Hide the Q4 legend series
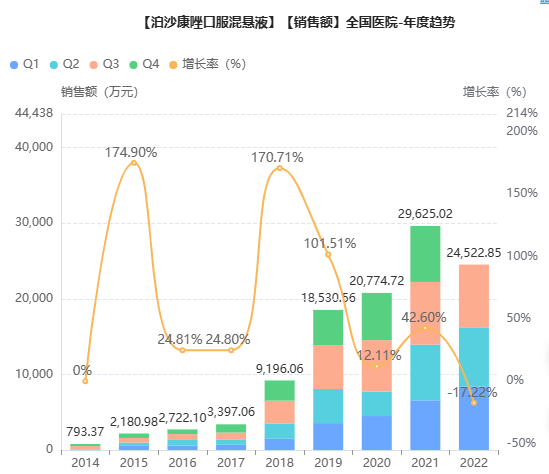 (144, 64)
